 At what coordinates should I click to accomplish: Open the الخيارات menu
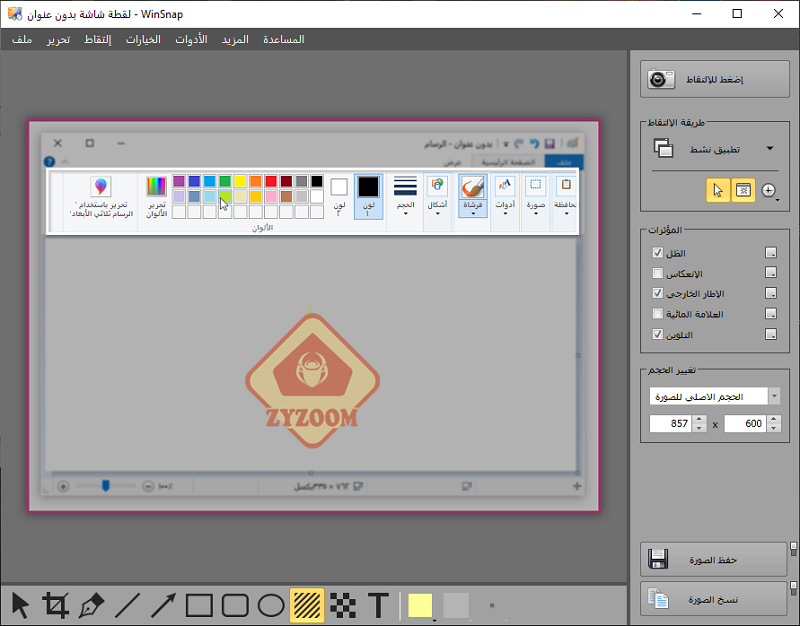tap(143, 39)
